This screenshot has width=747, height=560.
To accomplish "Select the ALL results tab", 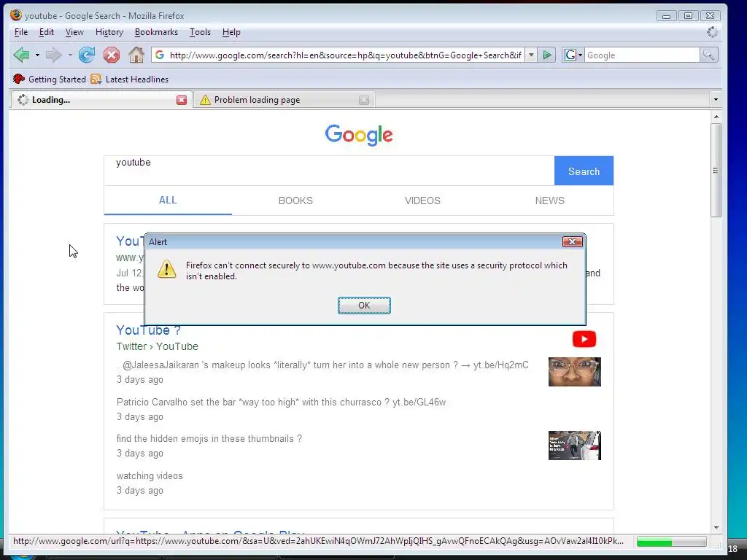I will point(168,201).
